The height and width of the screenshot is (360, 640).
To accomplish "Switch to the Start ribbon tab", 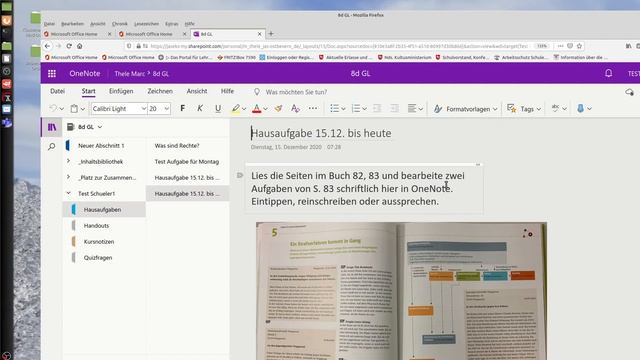I will (x=89, y=91).
